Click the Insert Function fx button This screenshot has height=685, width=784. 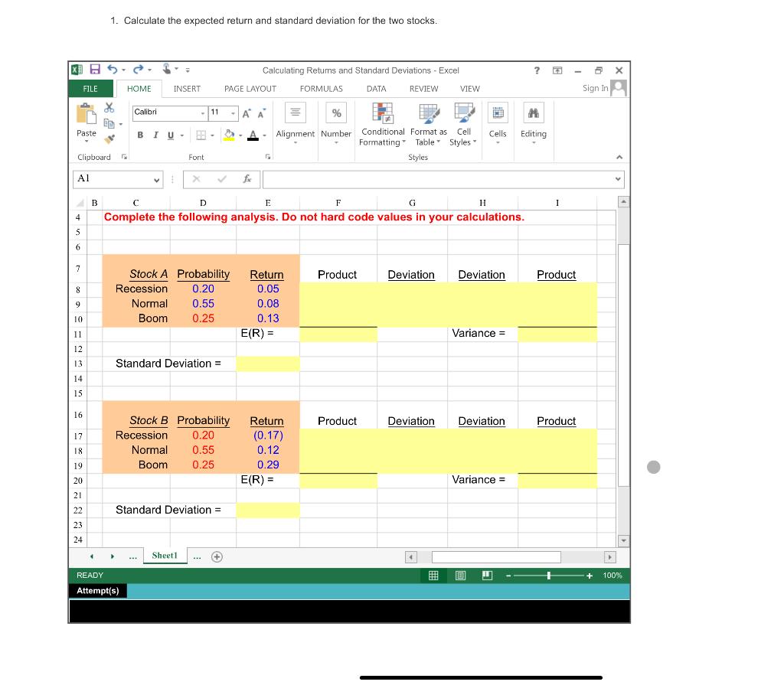click(x=247, y=179)
